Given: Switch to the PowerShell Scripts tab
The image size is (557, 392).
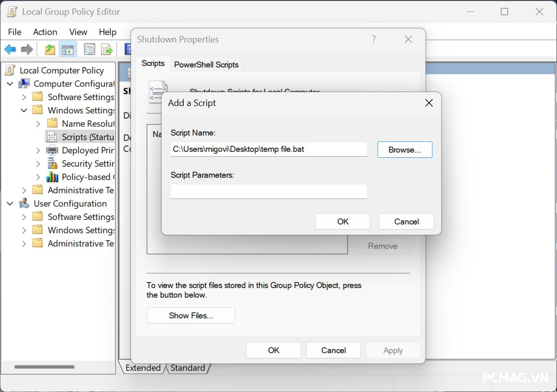Looking at the screenshot, I should coord(206,65).
